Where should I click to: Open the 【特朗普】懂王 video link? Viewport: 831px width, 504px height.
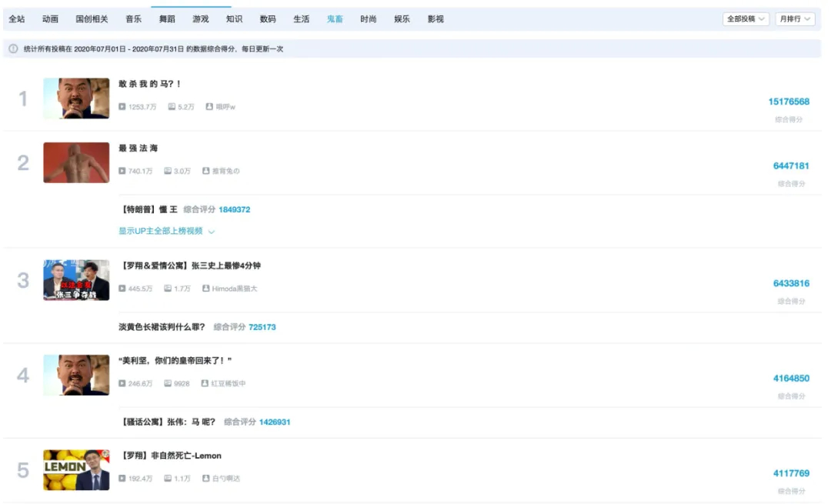tap(149, 209)
